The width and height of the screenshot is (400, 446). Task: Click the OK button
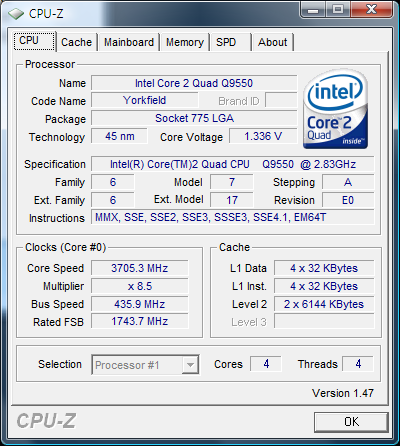pos(351,422)
